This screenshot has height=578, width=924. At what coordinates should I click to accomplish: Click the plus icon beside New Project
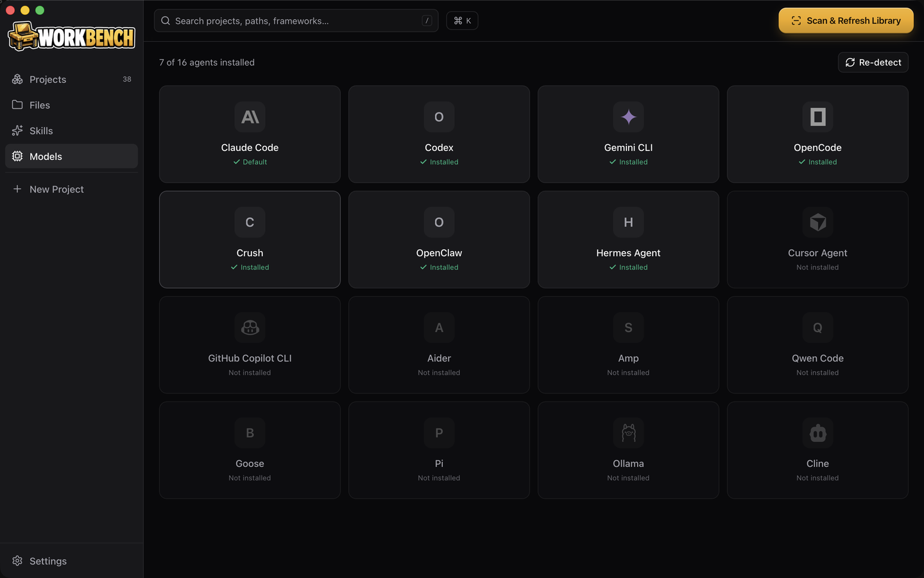(17, 189)
